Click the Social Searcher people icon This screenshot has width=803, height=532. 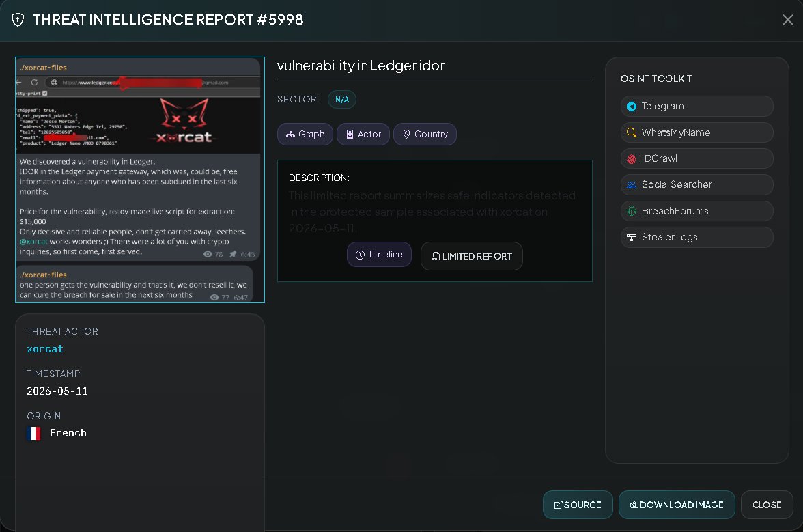tap(632, 185)
